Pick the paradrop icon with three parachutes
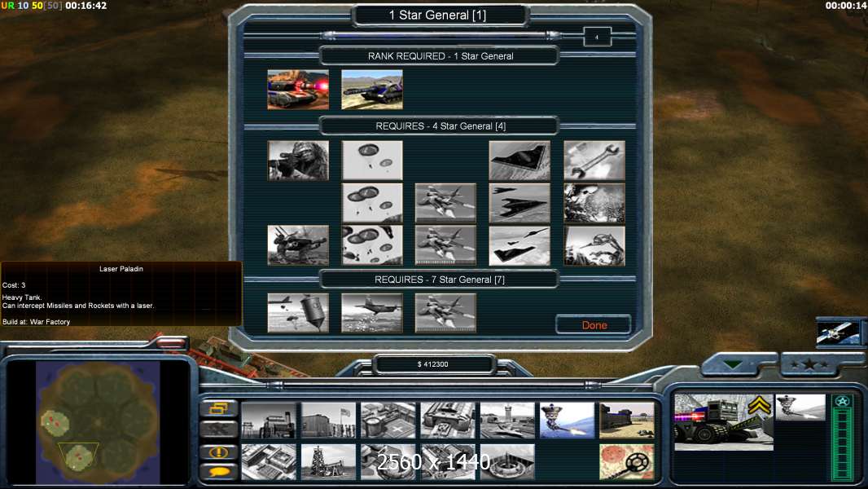This screenshot has height=489, width=868. tap(372, 203)
